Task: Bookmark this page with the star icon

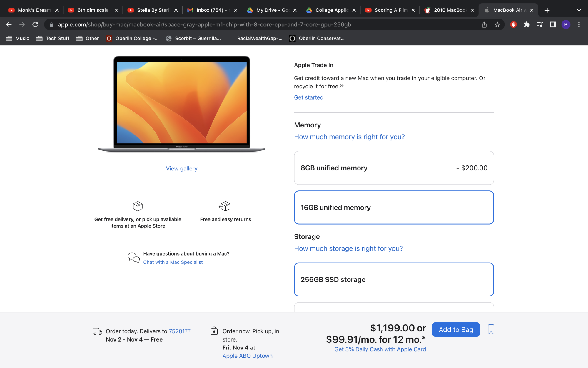Action: (497, 25)
